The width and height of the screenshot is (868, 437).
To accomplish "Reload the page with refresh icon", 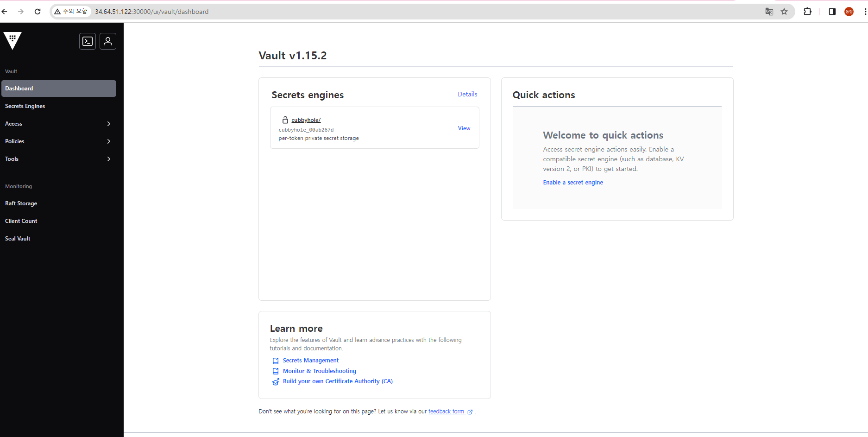I will click(38, 12).
